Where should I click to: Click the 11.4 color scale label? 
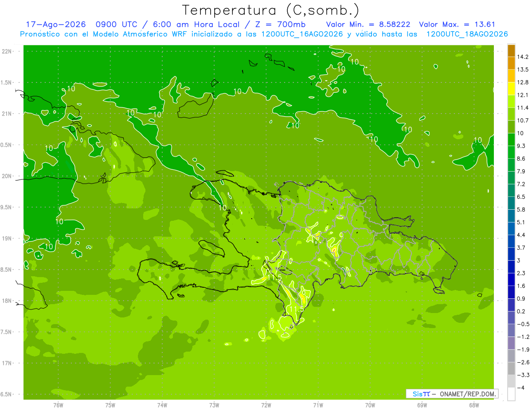[x=523, y=108]
